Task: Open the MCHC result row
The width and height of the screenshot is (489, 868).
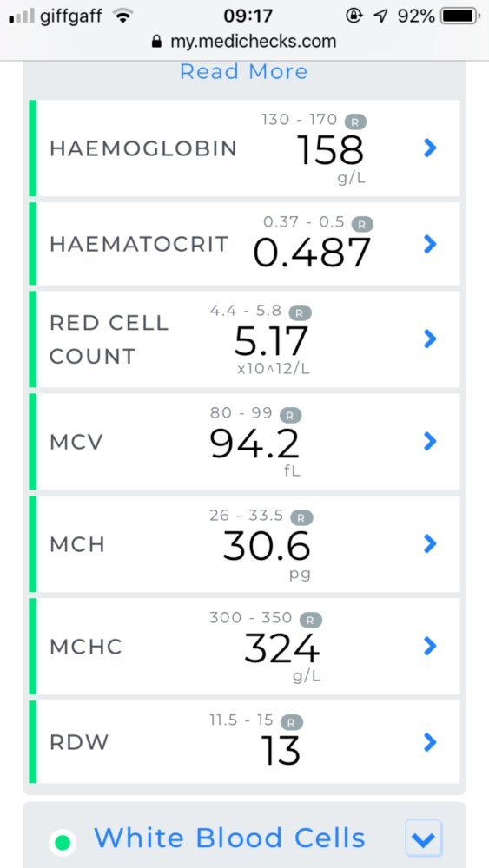Action: click(x=244, y=646)
